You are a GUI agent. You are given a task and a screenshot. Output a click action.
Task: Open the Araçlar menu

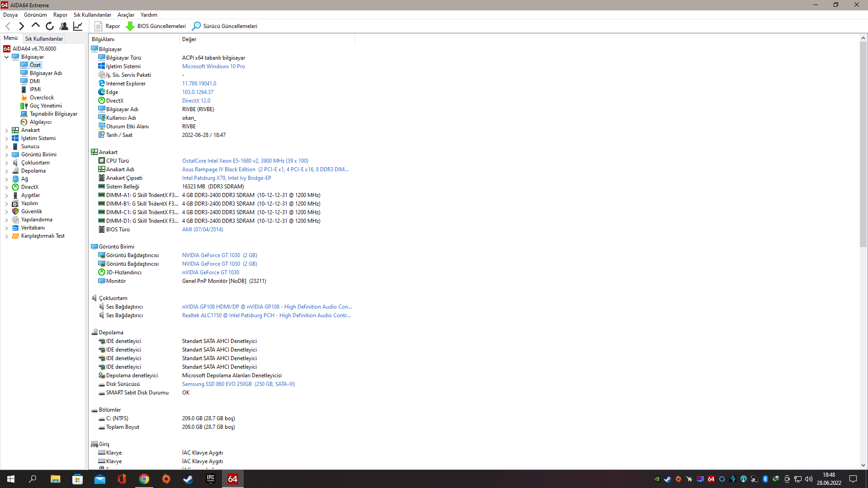tap(126, 15)
